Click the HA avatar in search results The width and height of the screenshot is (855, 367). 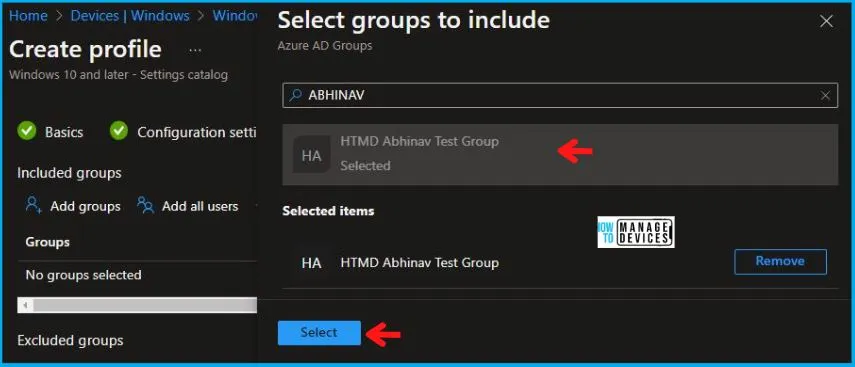(x=311, y=155)
